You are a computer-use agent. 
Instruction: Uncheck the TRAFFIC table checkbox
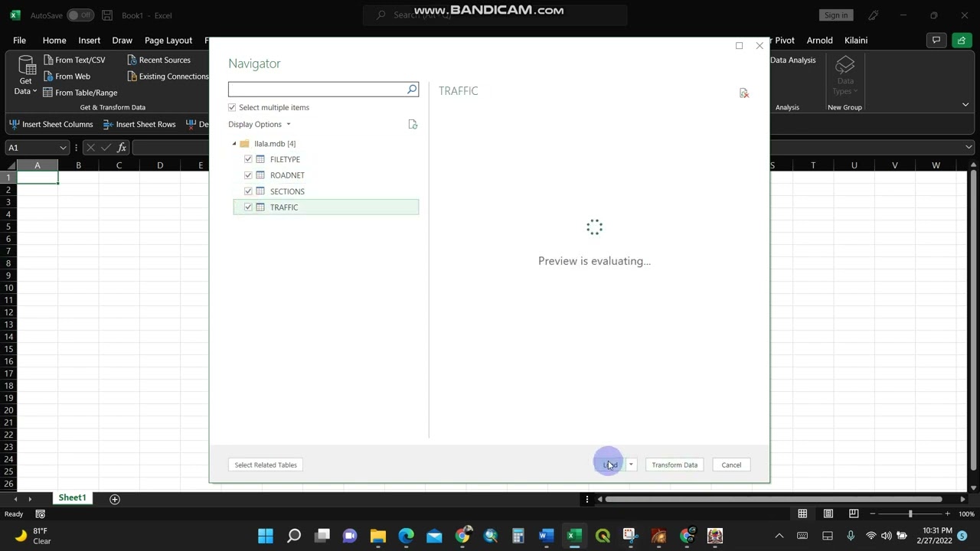pos(248,207)
